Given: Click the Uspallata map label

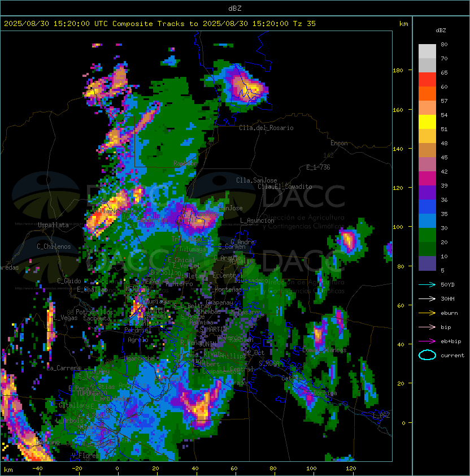Looking at the screenshot, I should coord(53,225).
